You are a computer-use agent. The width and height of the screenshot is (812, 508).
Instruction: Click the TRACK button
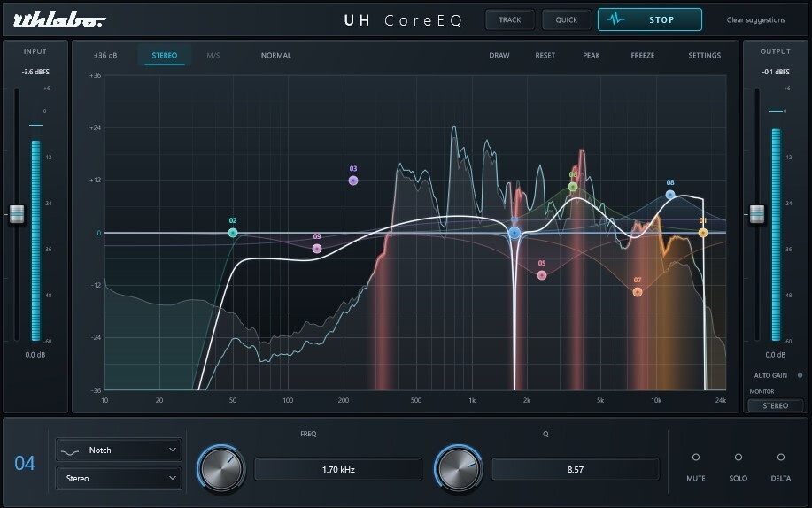point(510,19)
